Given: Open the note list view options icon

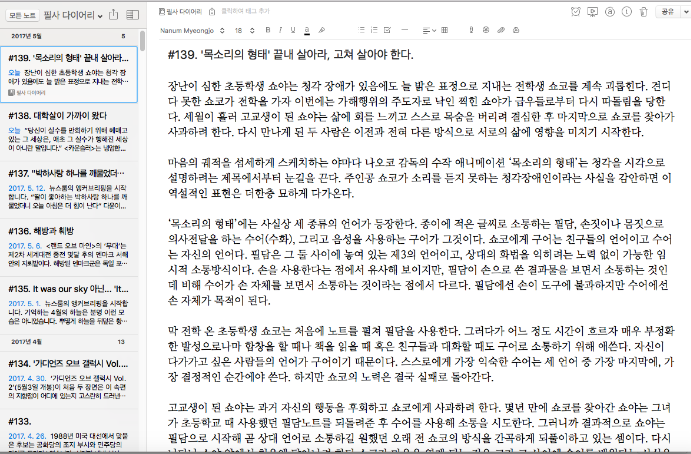Looking at the screenshot, I should (x=133, y=15).
